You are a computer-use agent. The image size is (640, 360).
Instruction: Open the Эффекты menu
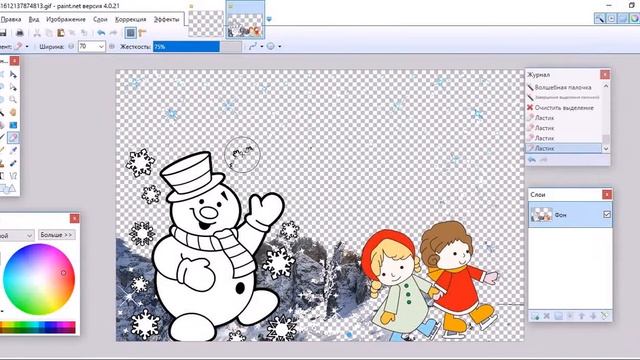pyautogui.click(x=166, y=19)
